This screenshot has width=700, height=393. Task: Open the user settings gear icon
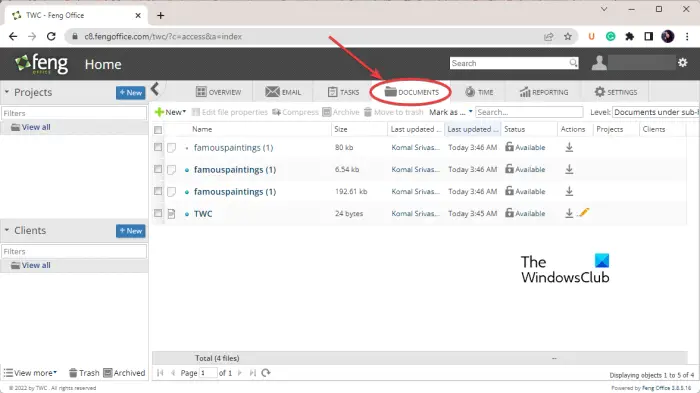pos(683,63)
